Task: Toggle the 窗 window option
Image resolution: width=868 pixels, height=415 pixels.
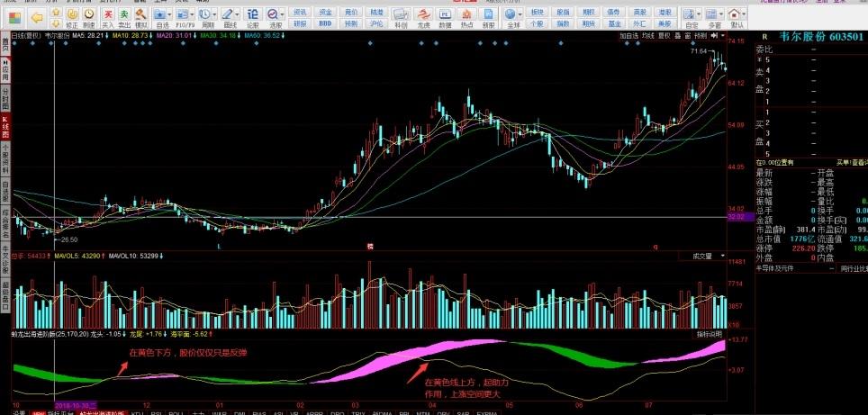Action: (x=688, y=35)
